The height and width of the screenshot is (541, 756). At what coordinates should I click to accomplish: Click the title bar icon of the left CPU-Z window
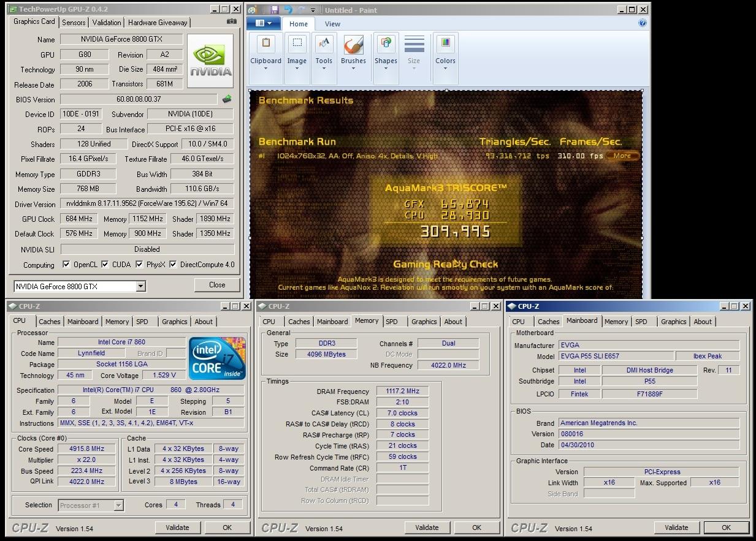12,306
